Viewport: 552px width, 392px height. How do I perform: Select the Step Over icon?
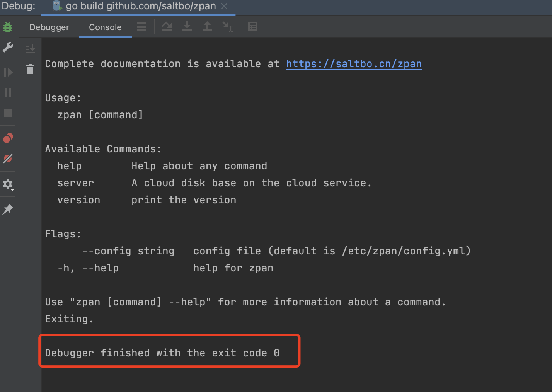167,26
